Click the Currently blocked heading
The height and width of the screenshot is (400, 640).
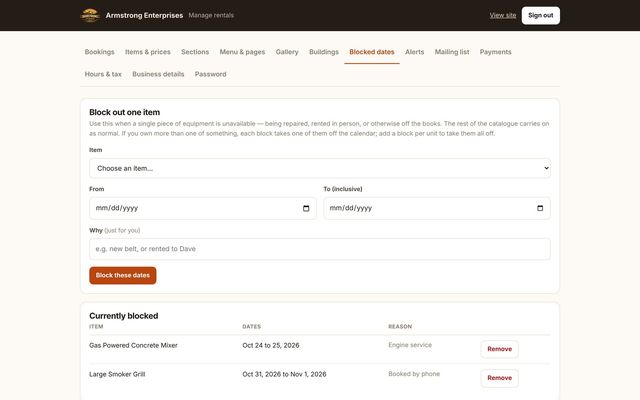pos(124,316)
